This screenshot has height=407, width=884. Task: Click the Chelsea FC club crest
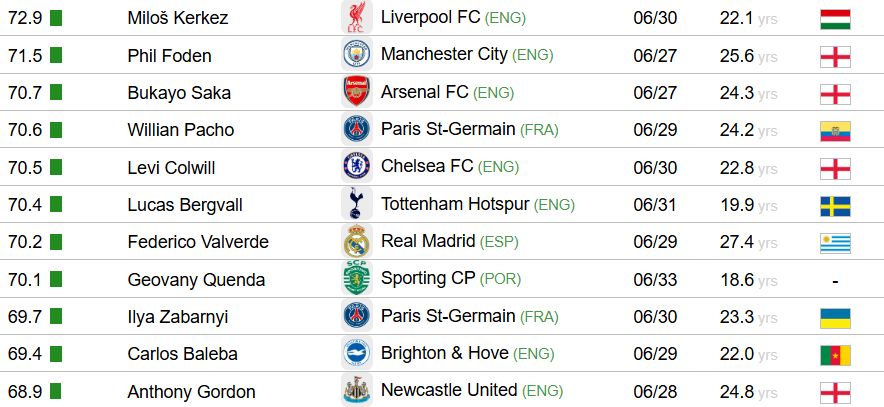coord(356,166)
